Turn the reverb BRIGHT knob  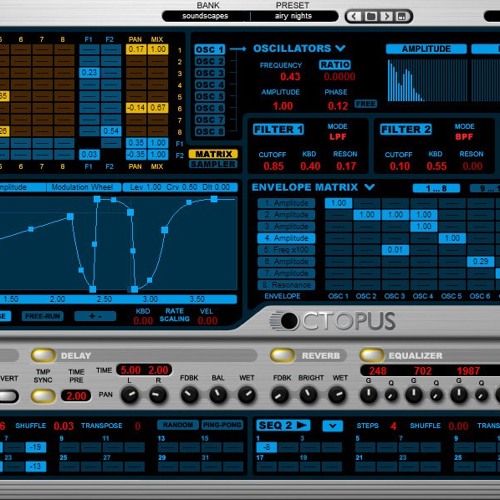(x=309, y=395)
